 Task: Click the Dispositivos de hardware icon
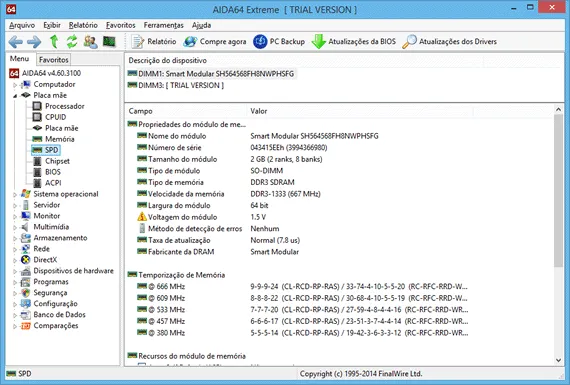25,271
